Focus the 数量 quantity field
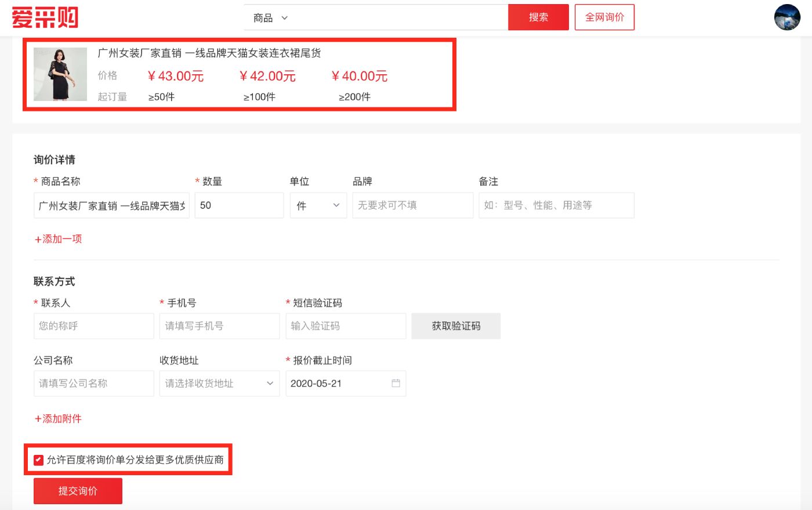 tap(239, 205)
